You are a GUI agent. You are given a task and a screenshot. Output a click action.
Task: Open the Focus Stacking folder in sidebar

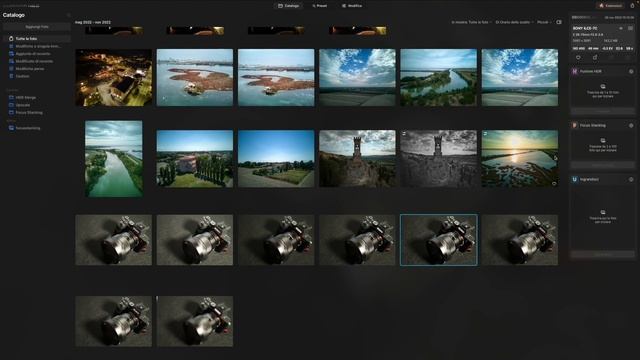click(26, 112)
